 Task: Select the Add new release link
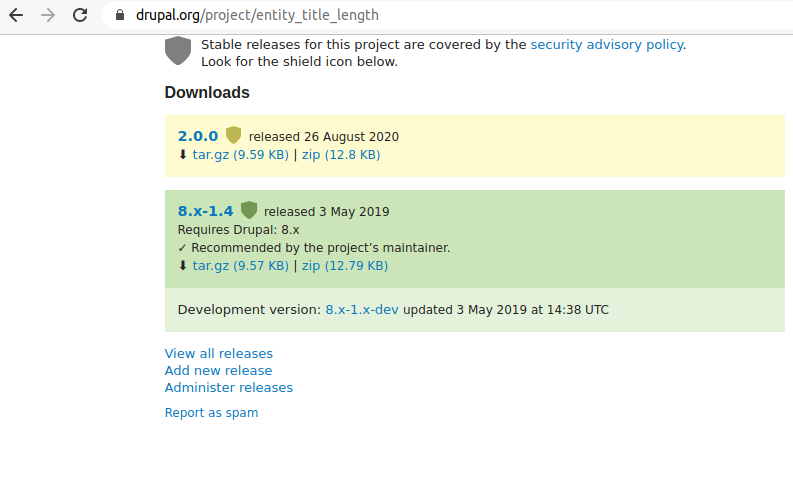click(x=218, y=371)
